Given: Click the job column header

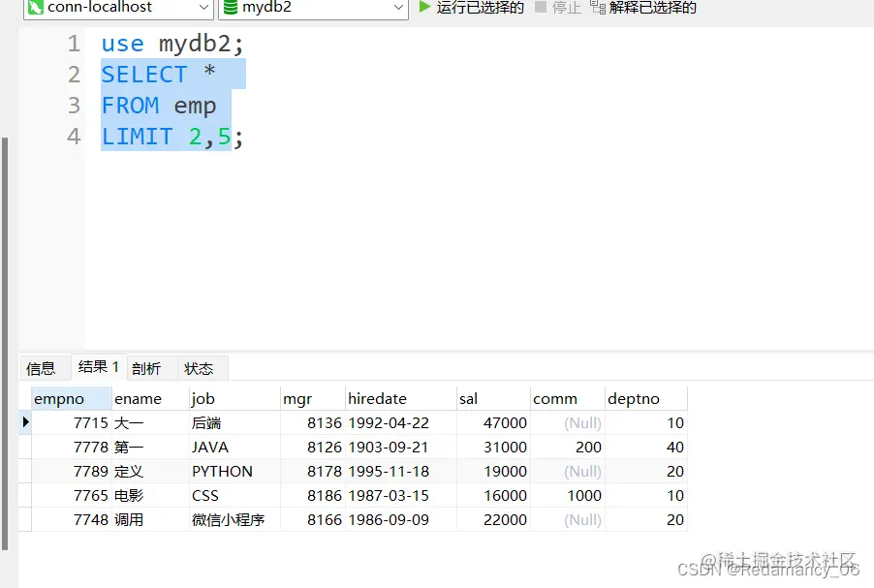Looking at the screenshot, I should tap(234, 398).
